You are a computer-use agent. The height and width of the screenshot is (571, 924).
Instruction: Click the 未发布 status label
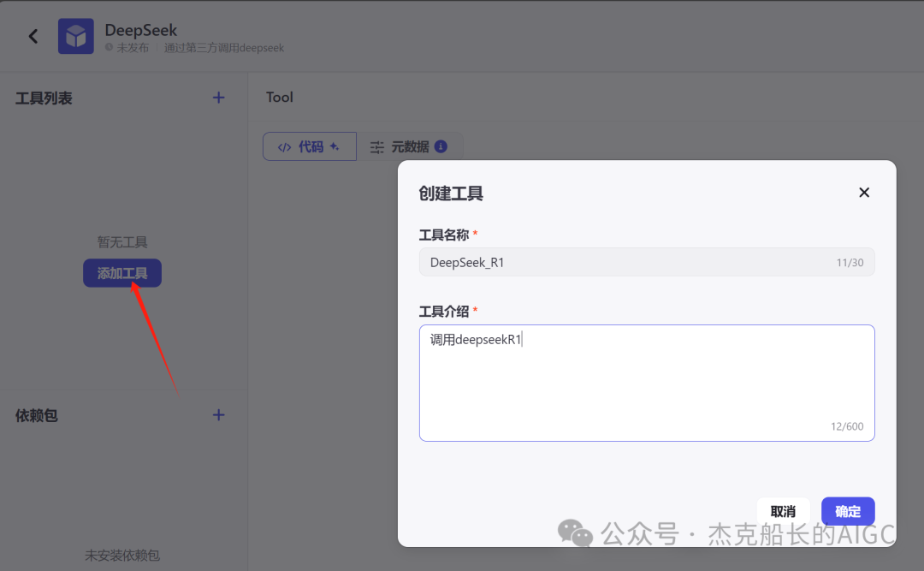[131, 48]
